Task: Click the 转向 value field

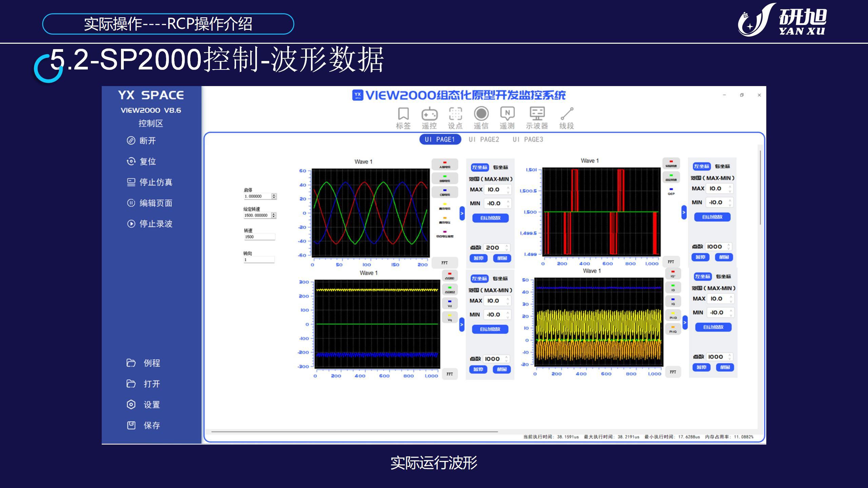Action: (x=259, y=260)
